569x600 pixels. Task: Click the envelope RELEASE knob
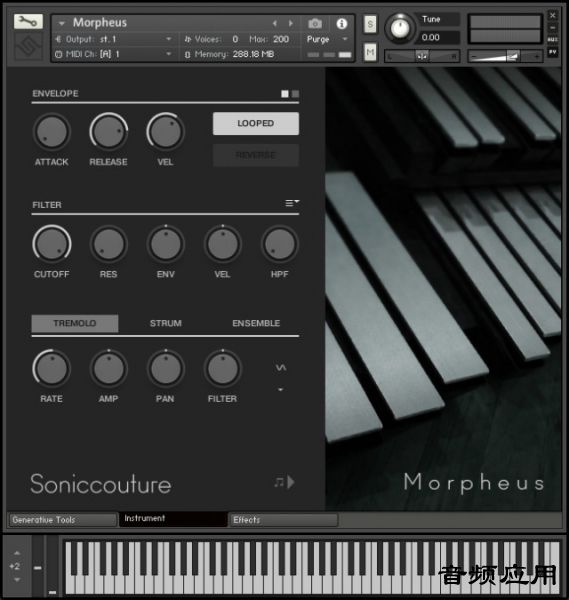coord(108,132)
